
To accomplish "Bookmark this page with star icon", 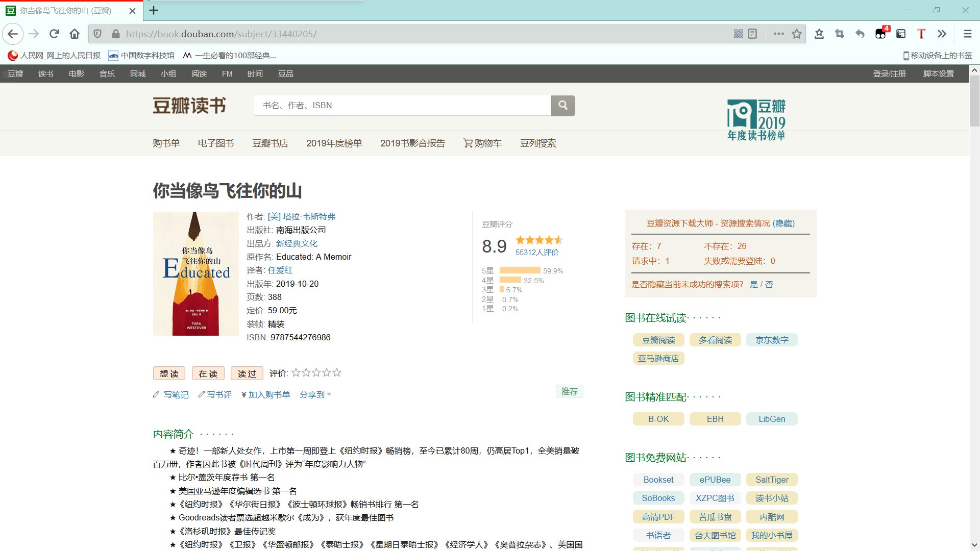I will click(x=796, y=34).
